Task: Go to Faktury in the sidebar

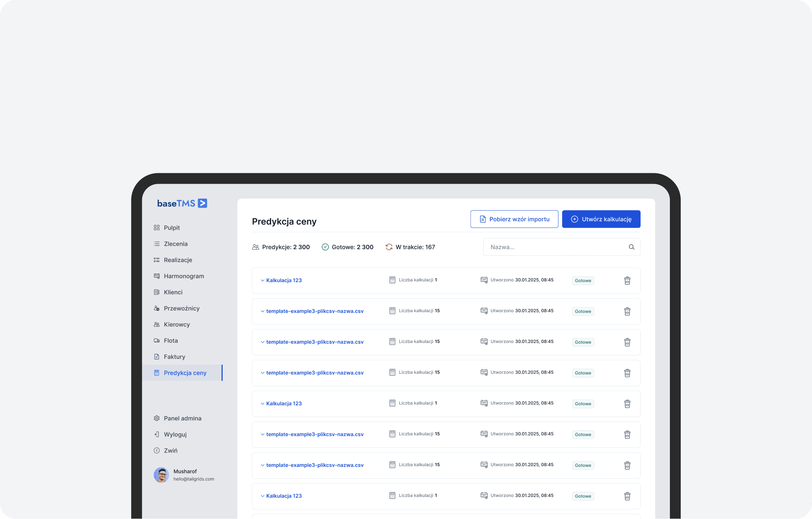Action: click(174, 357)
